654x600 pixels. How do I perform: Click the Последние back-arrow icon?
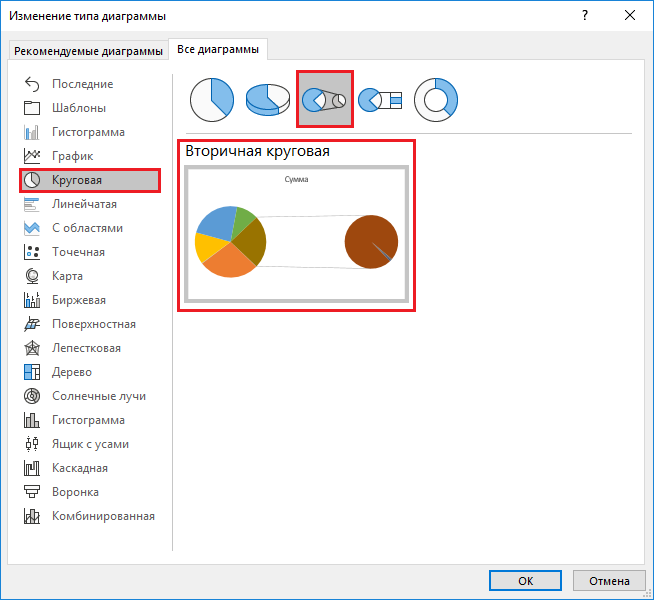tap(32, 84)
